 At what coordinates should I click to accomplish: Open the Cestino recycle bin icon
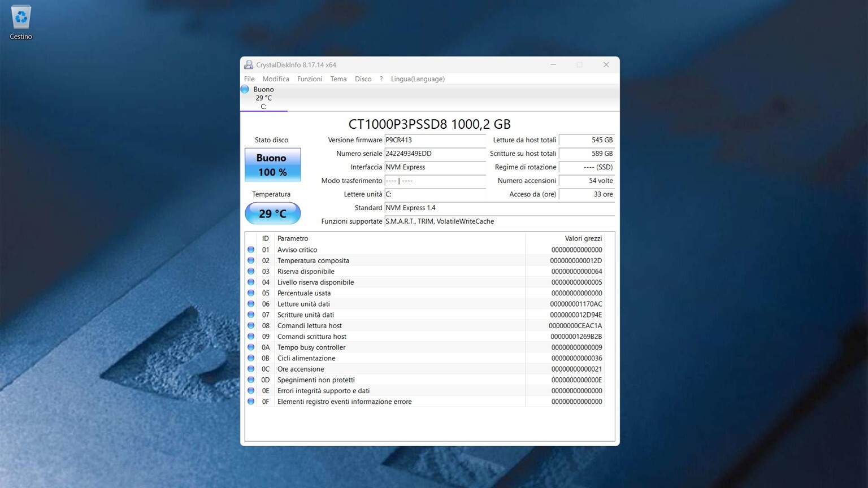21,23
